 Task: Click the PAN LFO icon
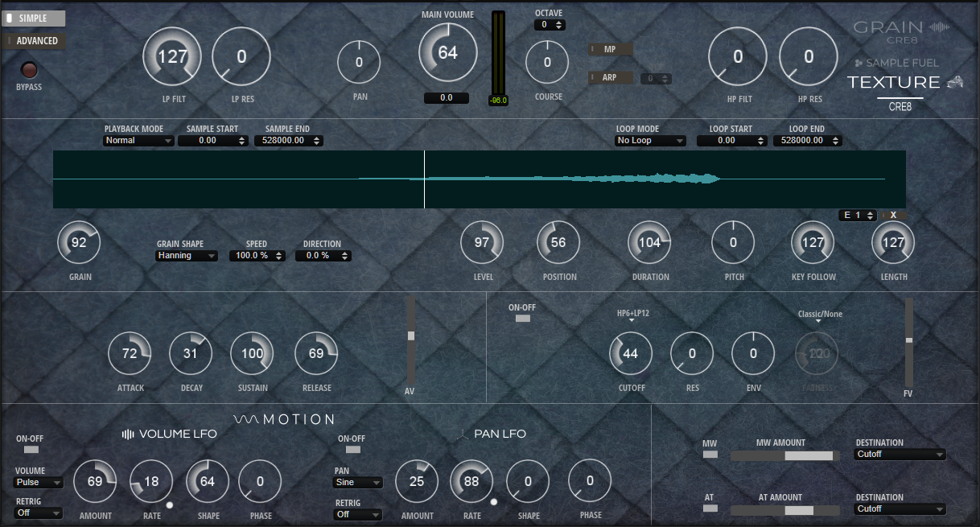463,434
